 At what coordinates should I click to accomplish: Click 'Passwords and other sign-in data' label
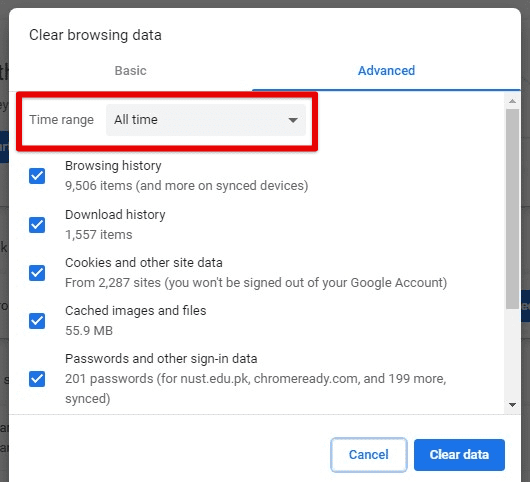point(161,359)
